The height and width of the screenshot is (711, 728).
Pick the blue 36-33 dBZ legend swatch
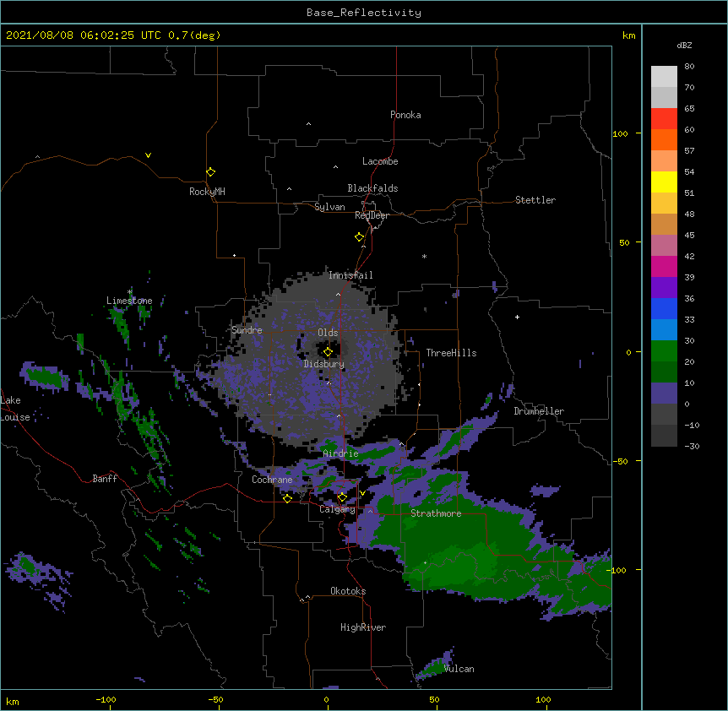(664, 308)
